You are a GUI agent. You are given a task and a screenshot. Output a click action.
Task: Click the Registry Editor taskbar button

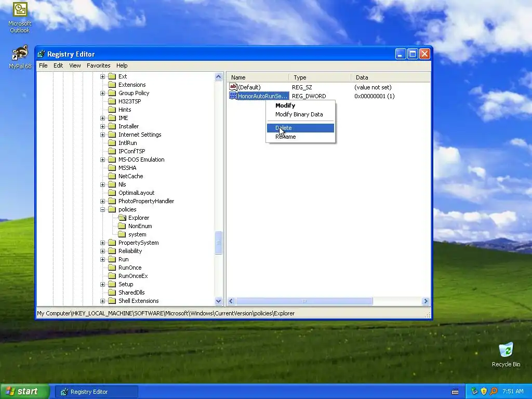coord(97,392)
